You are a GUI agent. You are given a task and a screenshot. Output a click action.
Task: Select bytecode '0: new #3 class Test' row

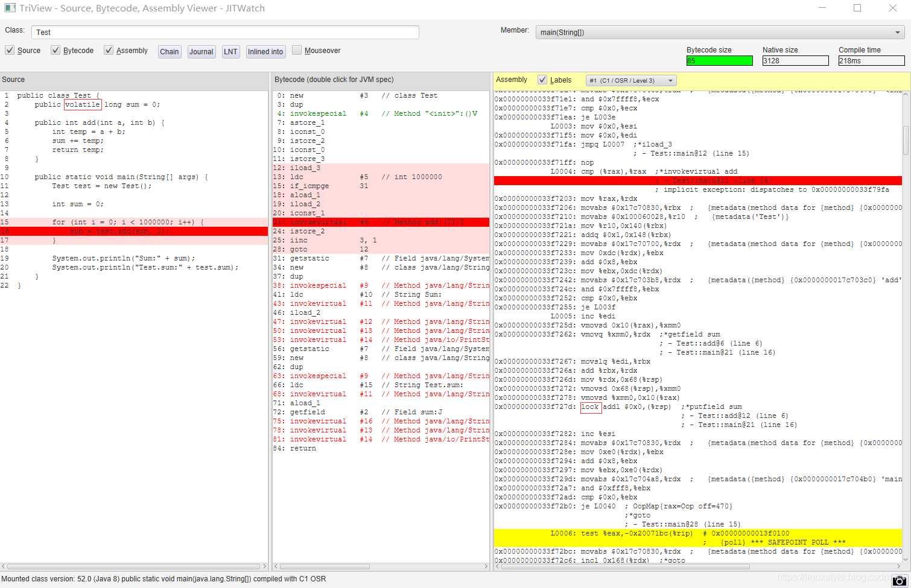pos(381,95)
